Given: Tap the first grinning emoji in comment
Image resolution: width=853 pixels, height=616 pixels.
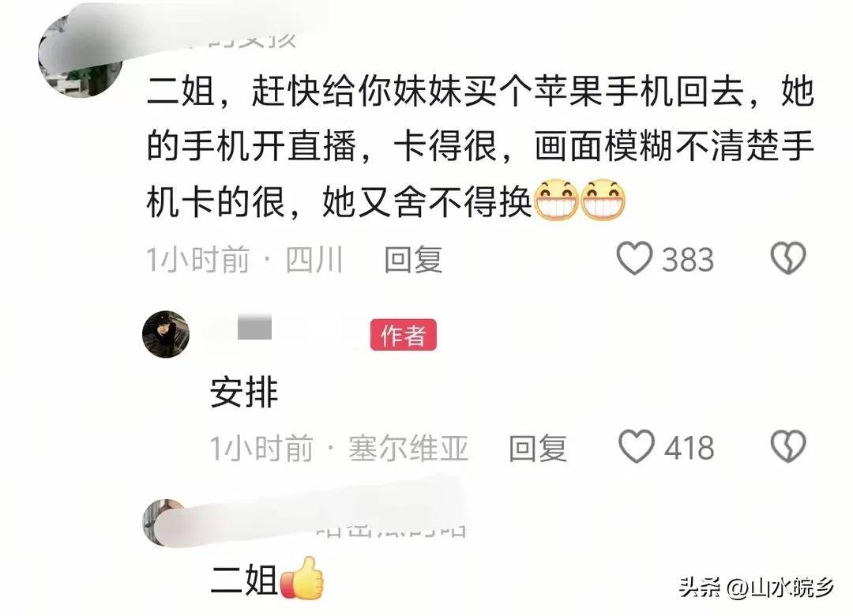Looking at the screenshot, I should pos(556,201).
